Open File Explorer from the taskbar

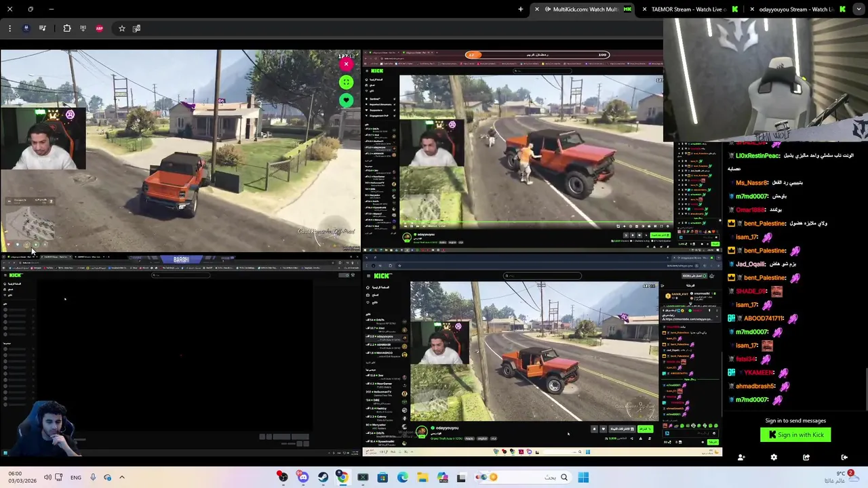point(422,478)
